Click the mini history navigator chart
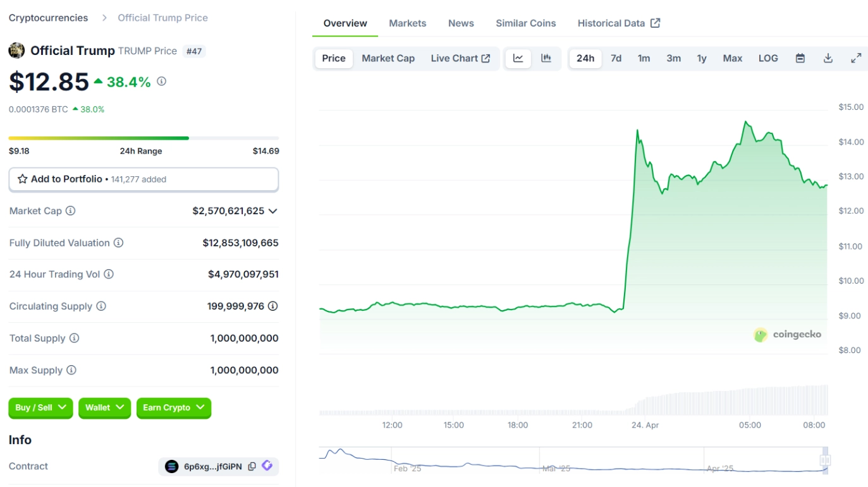This screenshot has width=868, height=487. (x=573, y=460)
